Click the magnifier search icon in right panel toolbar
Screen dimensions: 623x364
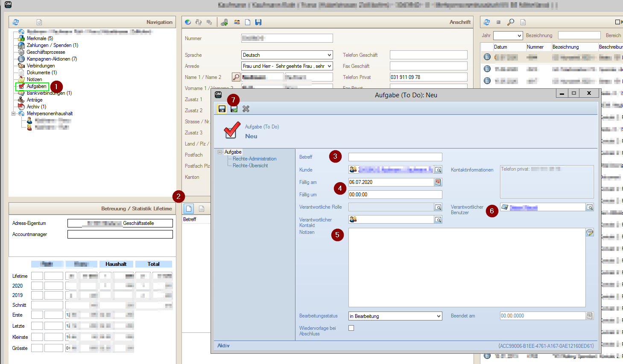[x=510, y=22]
